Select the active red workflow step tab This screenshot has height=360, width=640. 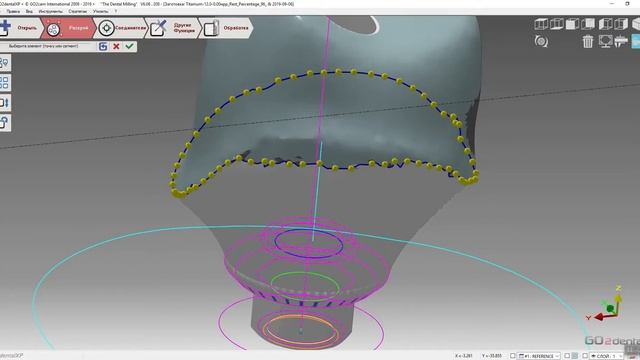pyautogui.click(x=68, y=28)
